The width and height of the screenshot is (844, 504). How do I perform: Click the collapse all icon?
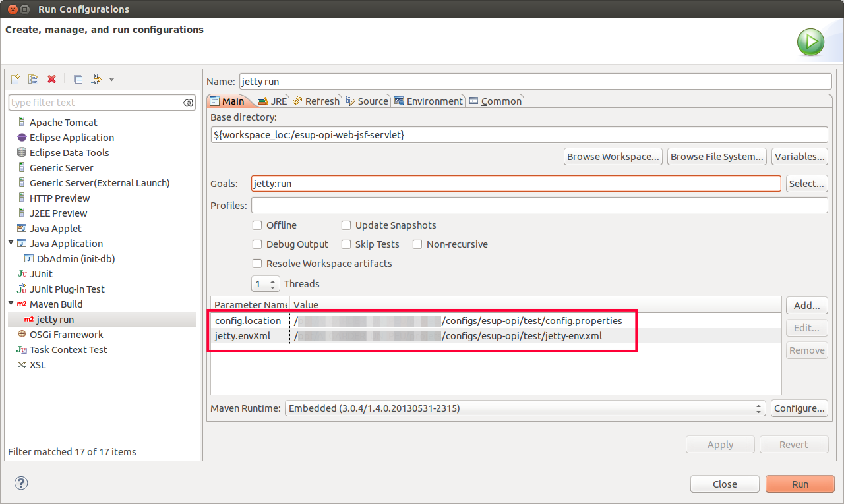78,80
